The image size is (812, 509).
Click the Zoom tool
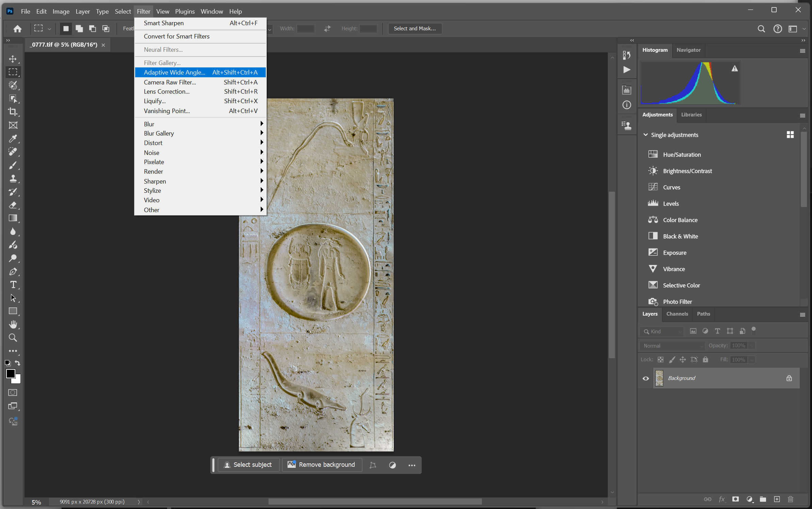[x=13, y=337]
